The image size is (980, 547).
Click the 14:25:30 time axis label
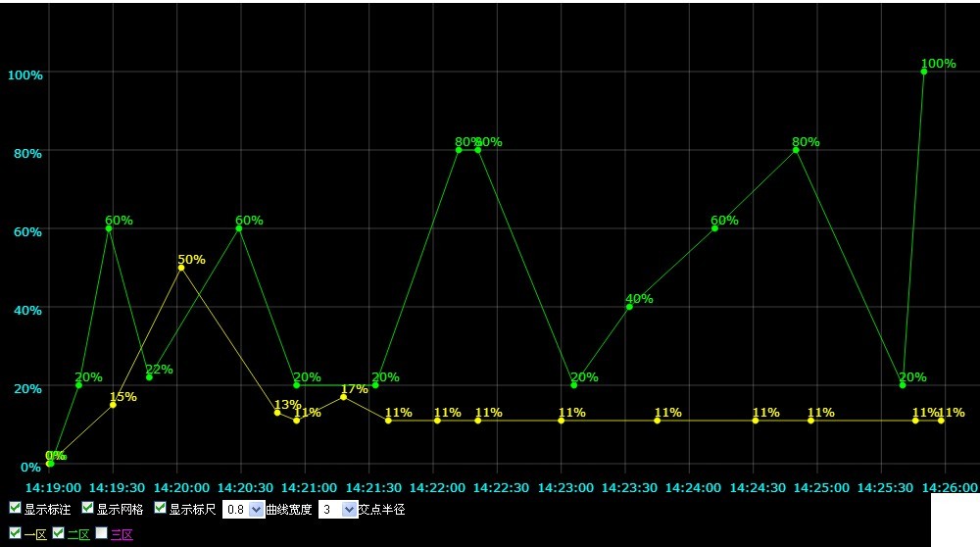pos(885,487)
